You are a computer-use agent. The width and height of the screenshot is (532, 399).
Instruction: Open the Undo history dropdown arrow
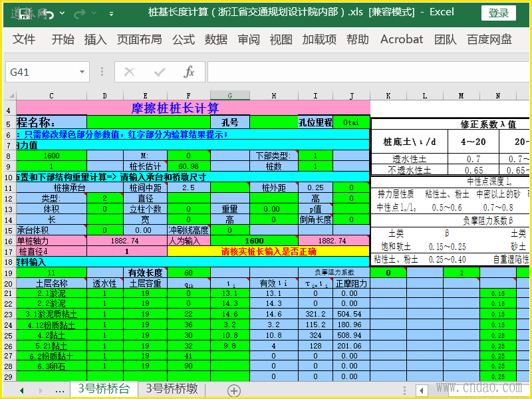(62, 13)
